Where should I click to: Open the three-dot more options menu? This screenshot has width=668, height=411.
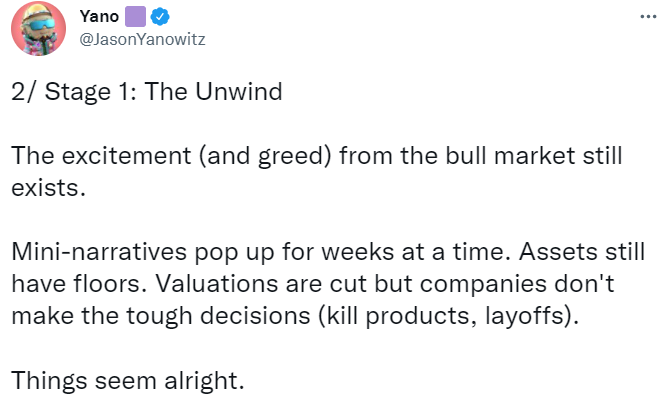pos(648,20)
